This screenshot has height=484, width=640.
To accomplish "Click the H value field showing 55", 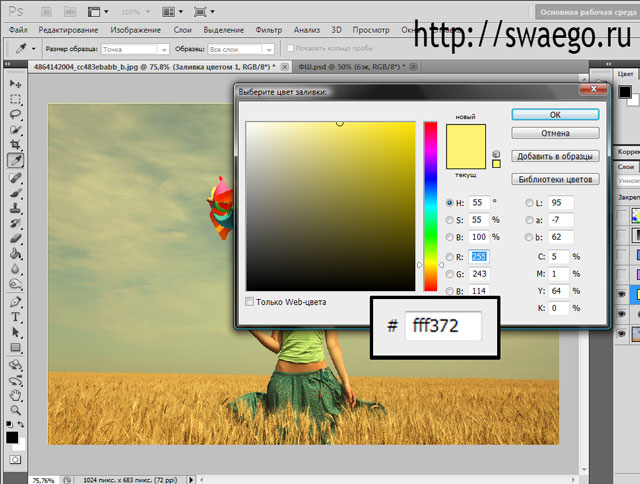I will coord(478,202).
